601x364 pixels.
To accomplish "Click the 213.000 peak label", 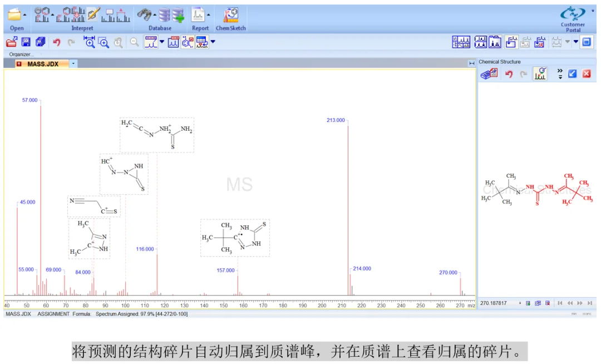I will pyautogui.click(x=336, y=120).
